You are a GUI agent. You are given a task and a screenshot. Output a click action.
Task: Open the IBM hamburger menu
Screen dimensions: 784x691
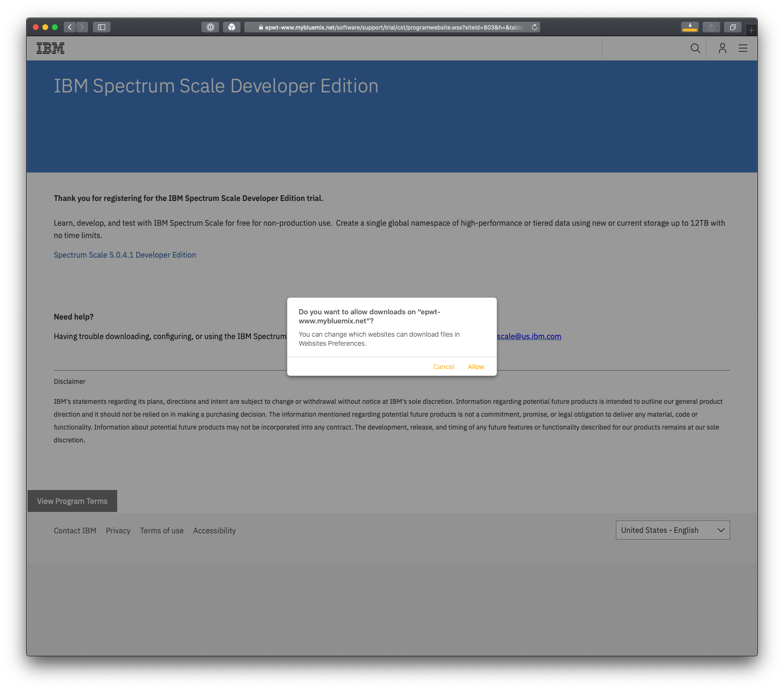(743, 48)
